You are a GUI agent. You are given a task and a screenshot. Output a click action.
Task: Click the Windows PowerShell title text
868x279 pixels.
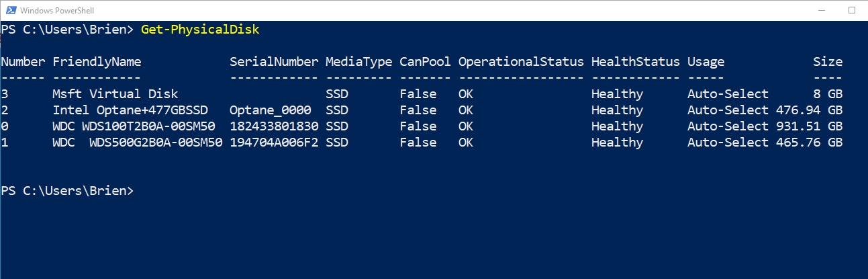point(56,11)
